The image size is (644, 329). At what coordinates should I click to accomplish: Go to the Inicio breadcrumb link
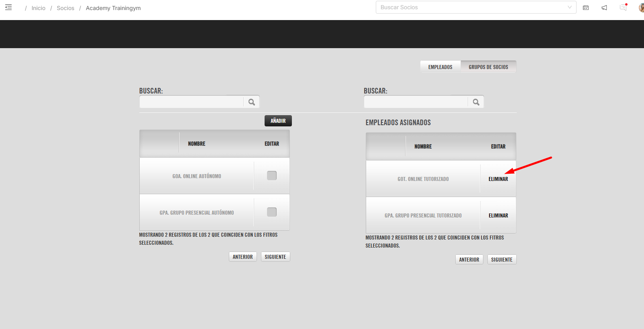39,8
